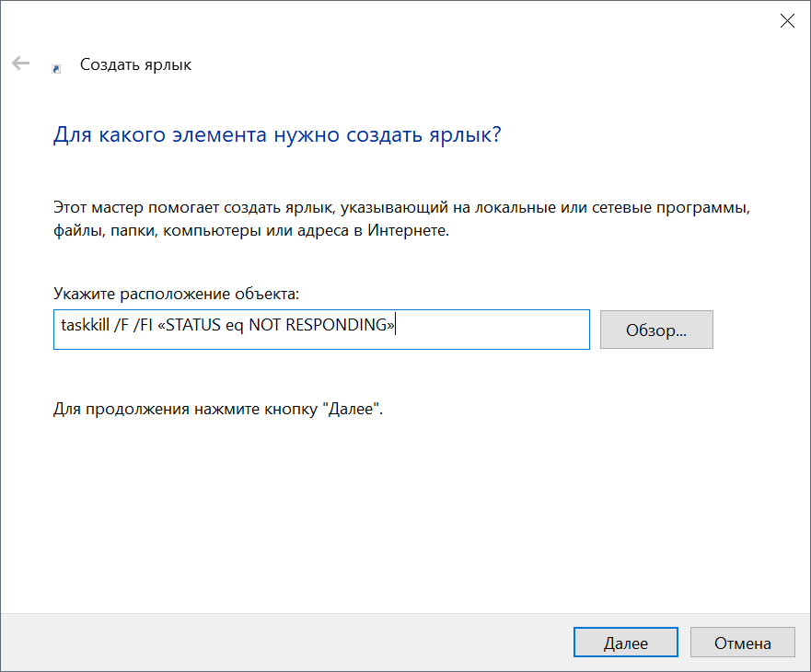Place cursor on "/F" switch after taskkill
Image resolution: width=811 pixels, height=672 pixels.
120,327
